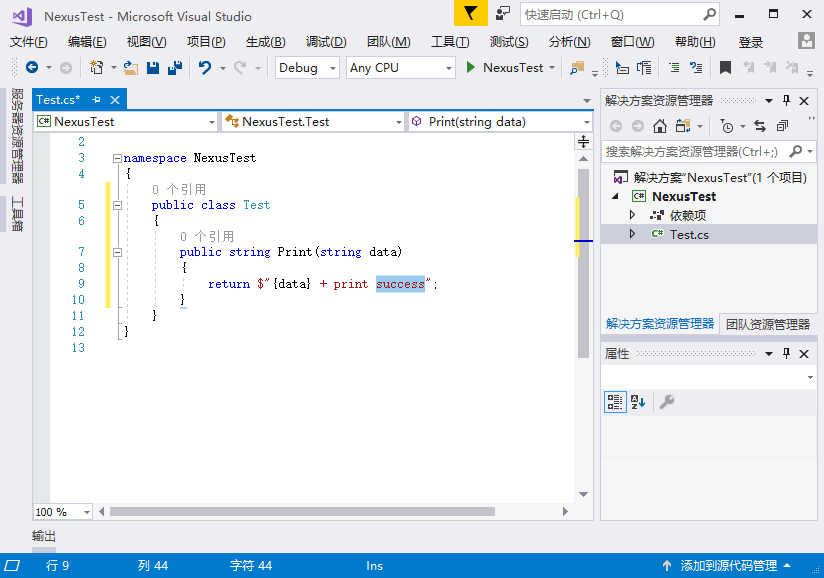Click the categorized view icon in Properties
Image resolution: width=824 pixels, height=578 pixels.
[x=615, y=402]
